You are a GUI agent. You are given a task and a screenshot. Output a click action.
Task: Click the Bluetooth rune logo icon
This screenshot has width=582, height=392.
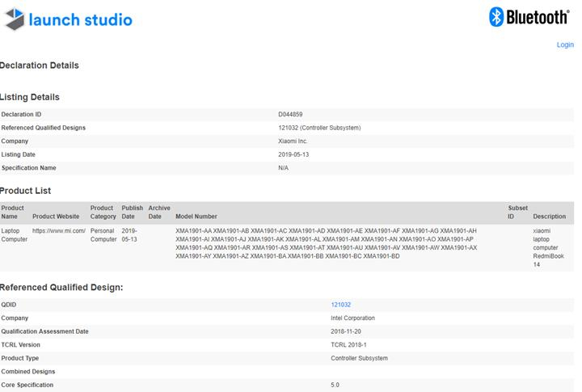[498, 17]
